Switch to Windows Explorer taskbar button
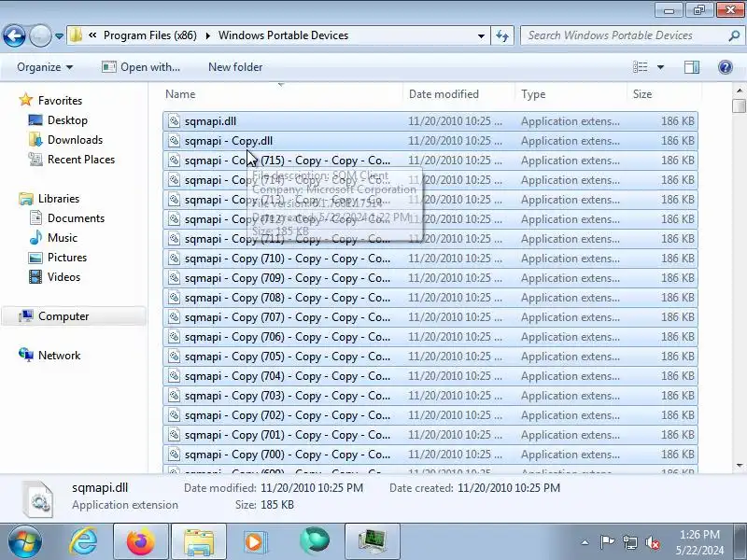The height and width of the screenshot is (560, 747). [x=199, y=541]
